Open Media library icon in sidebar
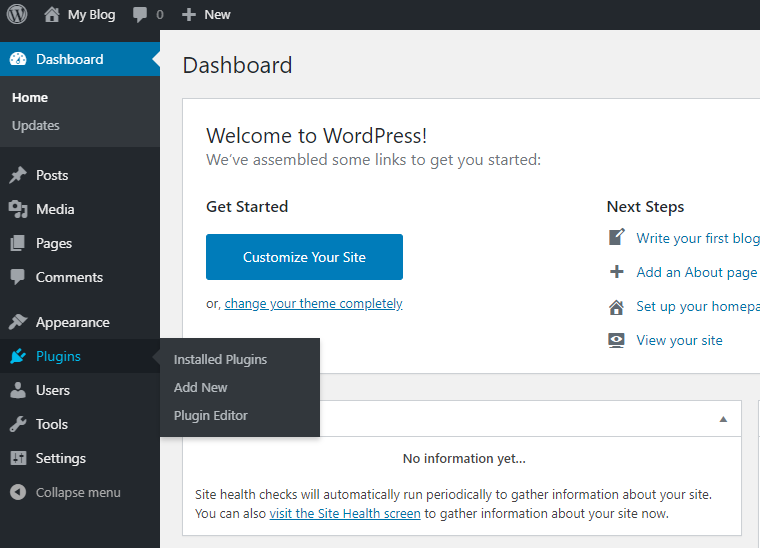The width and height of the screenshot is (760, 548). [18, 209]
